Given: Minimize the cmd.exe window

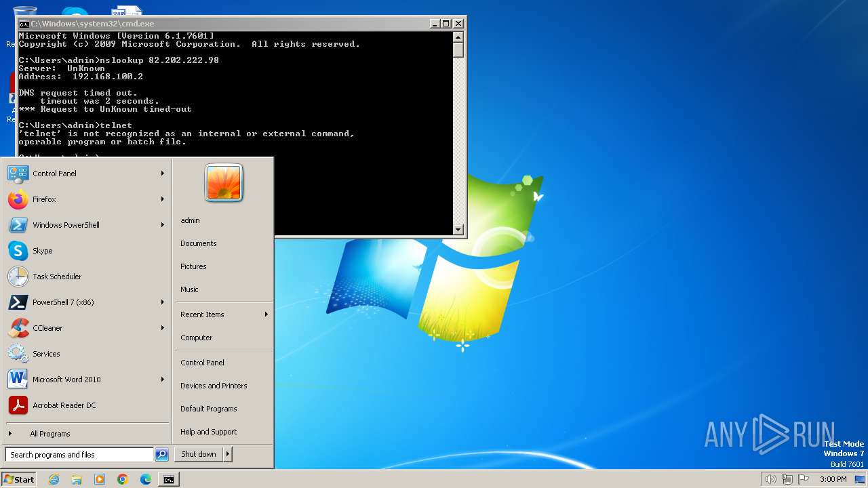Looking at the screenshot, I should (435, 24).
